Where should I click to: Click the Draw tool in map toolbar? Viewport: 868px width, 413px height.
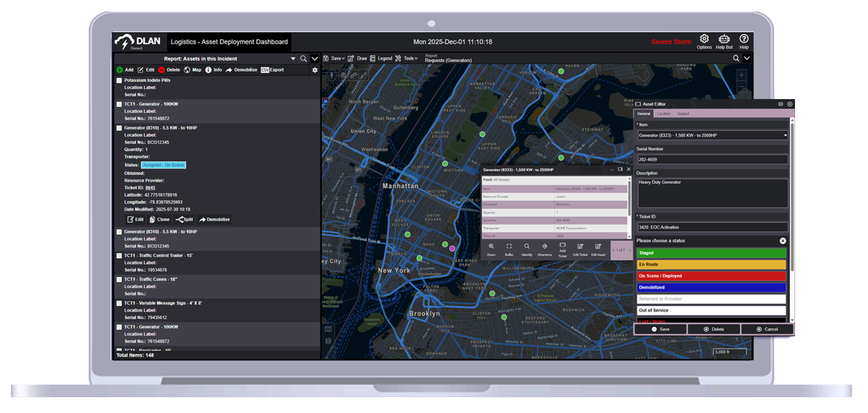click(357, 59)
